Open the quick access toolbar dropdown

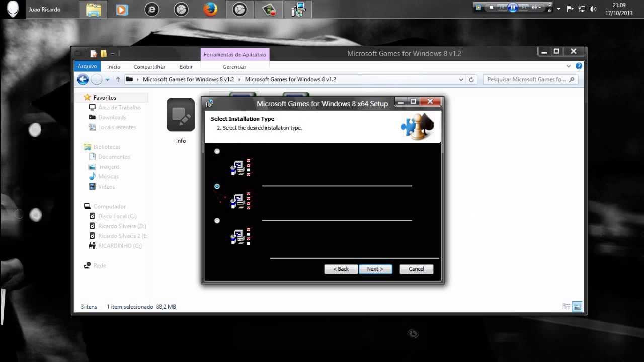(113, 53)
